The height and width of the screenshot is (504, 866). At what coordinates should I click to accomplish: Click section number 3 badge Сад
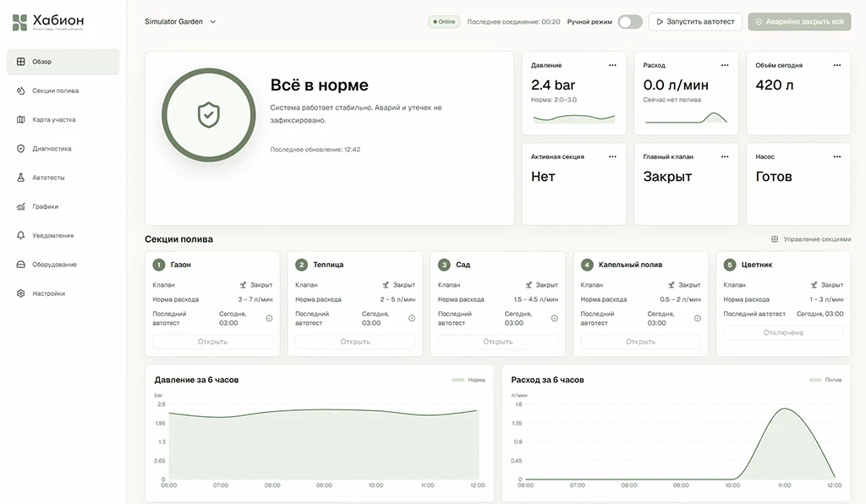point(444,265)
